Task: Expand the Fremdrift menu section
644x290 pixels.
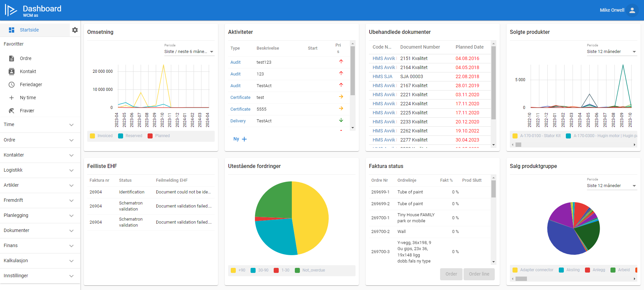Action: click(x=40, y=200)
